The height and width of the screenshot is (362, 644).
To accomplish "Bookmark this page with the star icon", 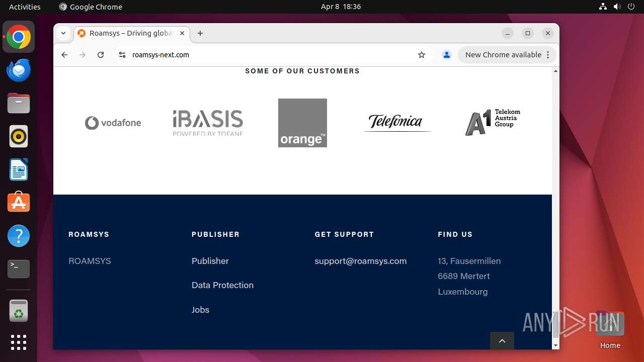I will click(x=422, y=55).
